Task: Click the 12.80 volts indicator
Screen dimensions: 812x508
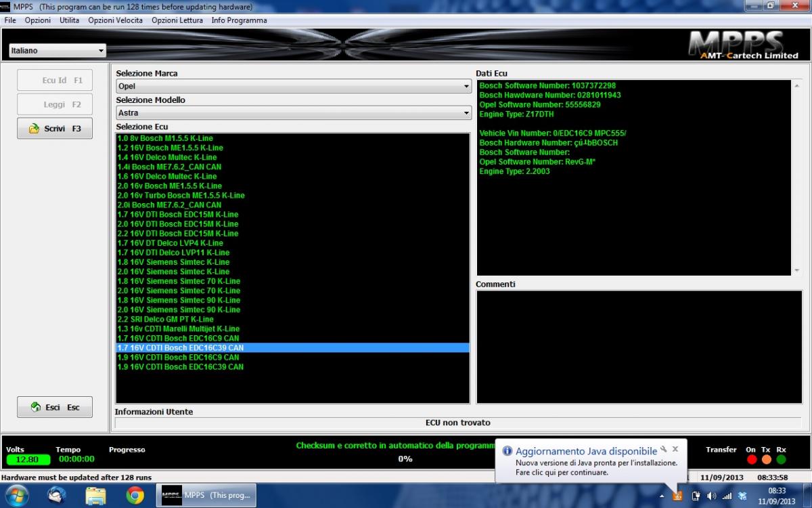Action: coord(27,459)
